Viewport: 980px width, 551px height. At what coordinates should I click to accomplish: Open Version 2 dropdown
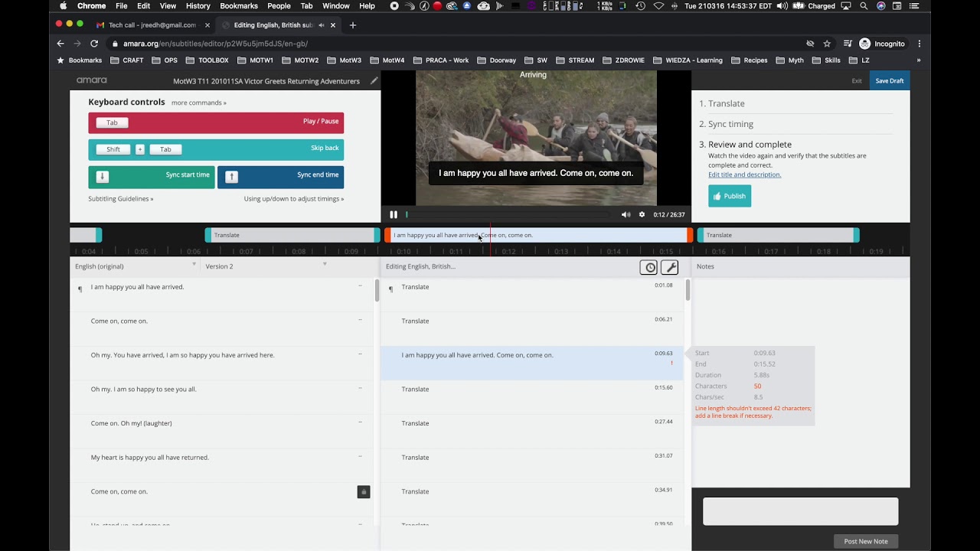tap(266, 266)
